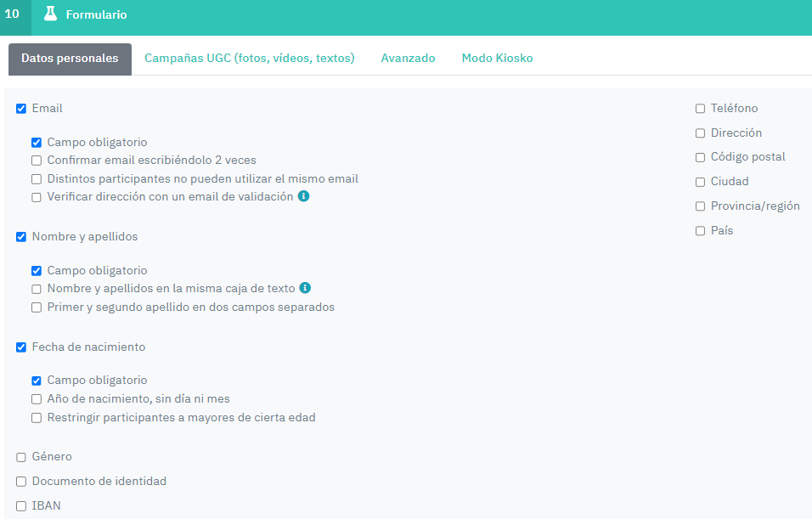
Task: Select the 'Modo Kiosko' tab
Action: pos(497,58)
